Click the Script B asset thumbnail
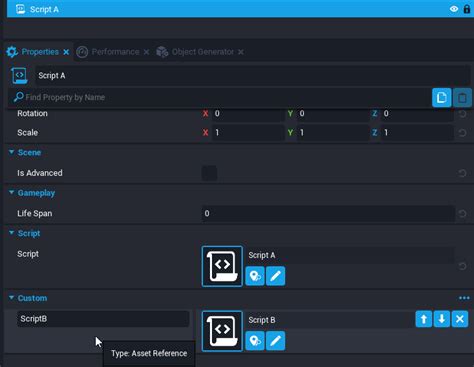Viewport: 474px width, 367px height. click(x=222, y=331)
